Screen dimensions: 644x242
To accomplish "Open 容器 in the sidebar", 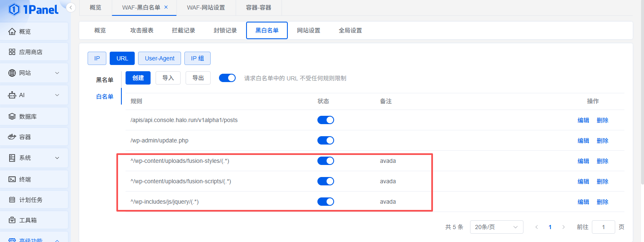I will [34, 137].
